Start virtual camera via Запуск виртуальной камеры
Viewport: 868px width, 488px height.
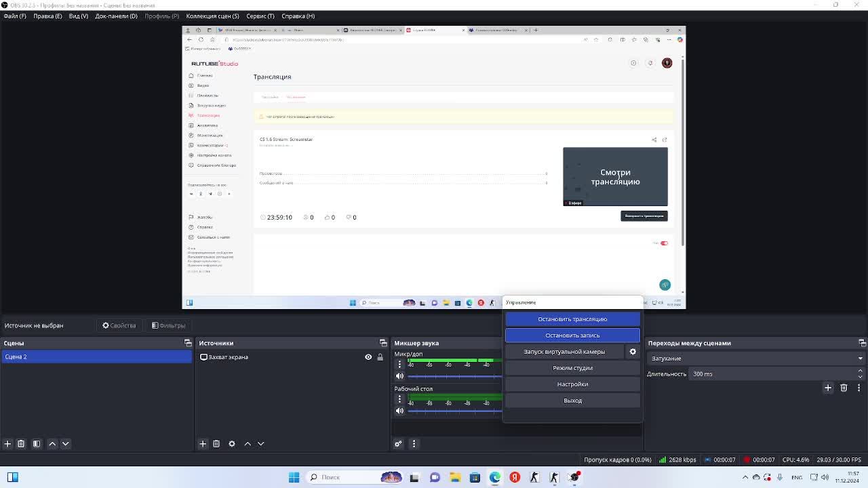point(564,352)
